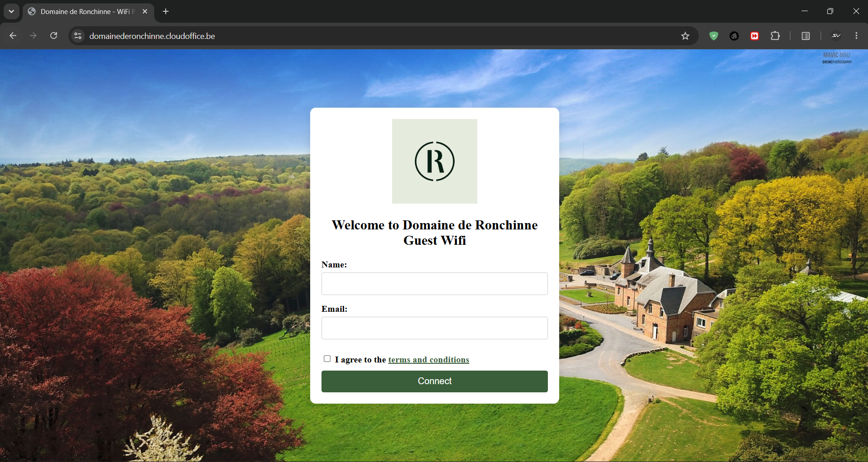Viewport: 868px width, 462px height.
Task: Open the dark round extension icon
Action: tap(734, 36)
